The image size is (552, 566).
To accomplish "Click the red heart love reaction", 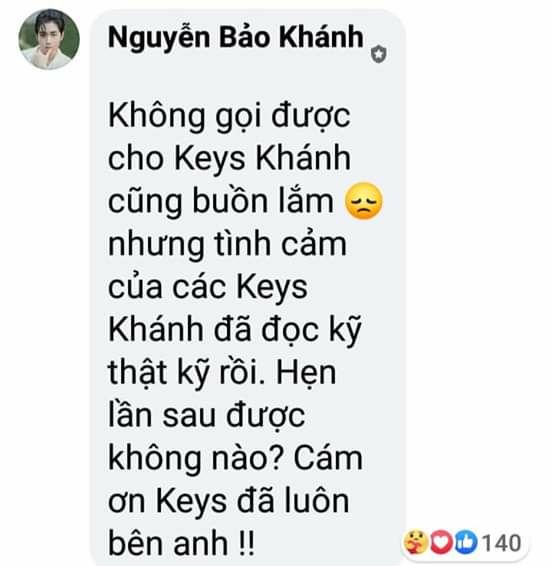I will click(441, 542).
